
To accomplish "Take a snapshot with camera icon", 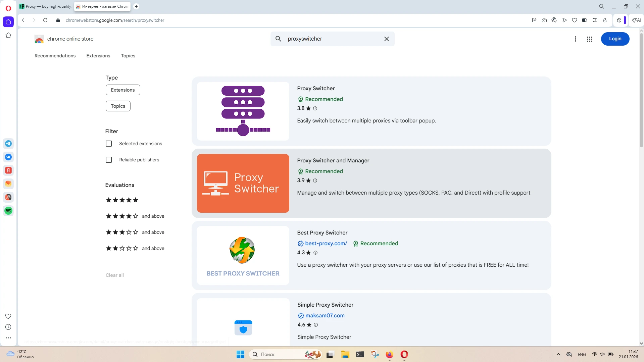I will (544, 20).
